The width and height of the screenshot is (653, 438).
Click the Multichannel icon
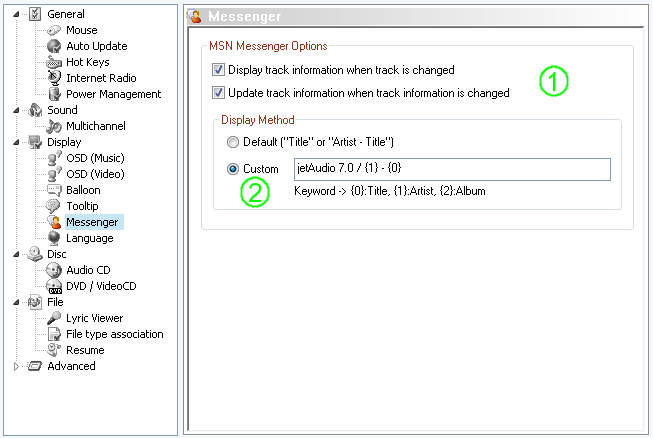tap(54, 126)
